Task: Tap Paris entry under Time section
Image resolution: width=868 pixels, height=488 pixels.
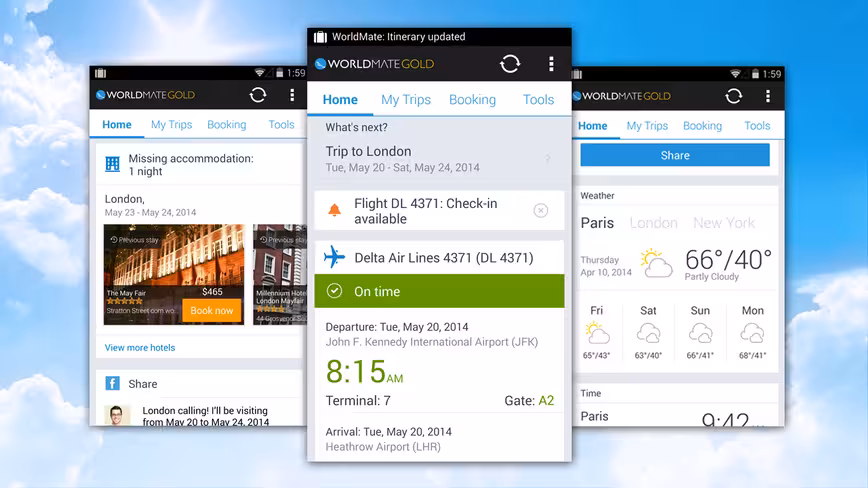Action: (594, 416)
